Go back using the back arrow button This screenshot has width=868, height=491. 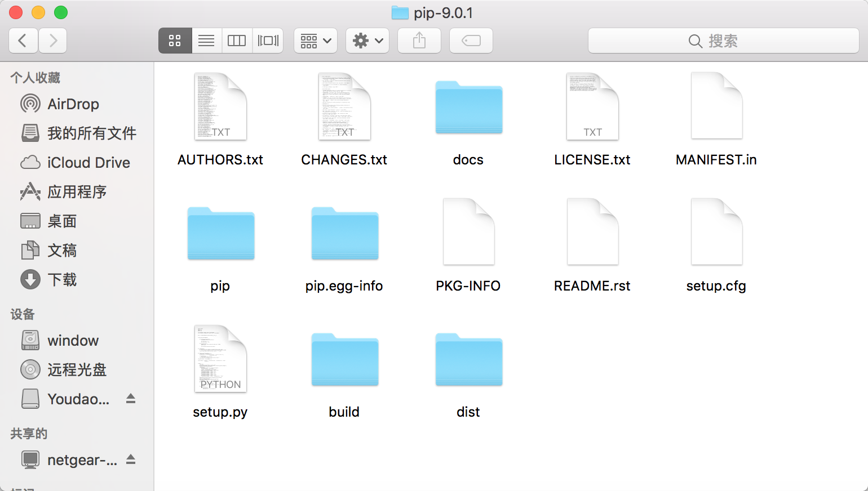[x=23, y=41]
